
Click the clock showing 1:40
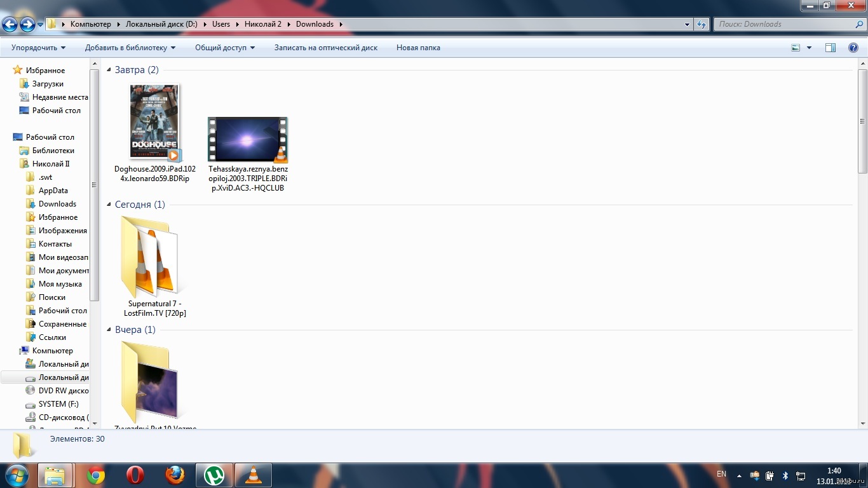coord(834,471)
